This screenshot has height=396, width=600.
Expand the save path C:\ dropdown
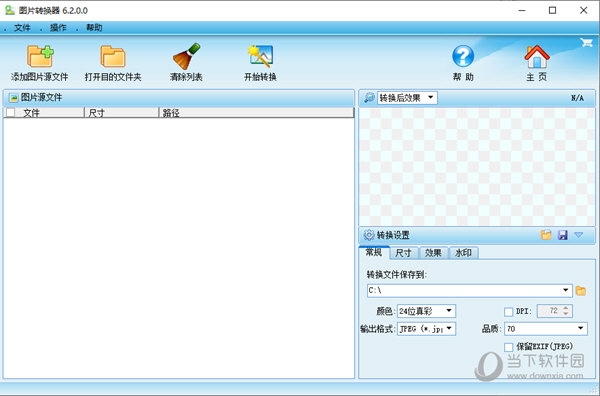566,290
